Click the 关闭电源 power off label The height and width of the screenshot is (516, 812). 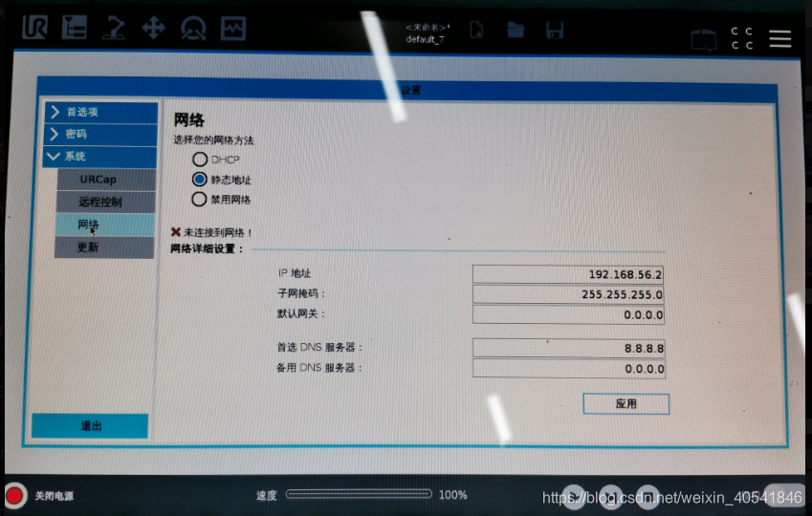click(x=54, y=496)
